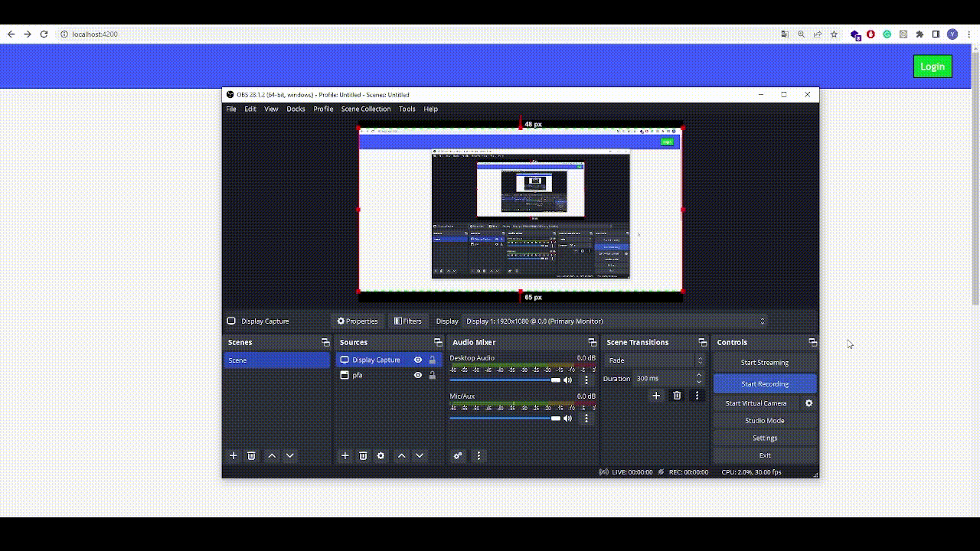Open the Profile menu in OBS

click(323, 109)
